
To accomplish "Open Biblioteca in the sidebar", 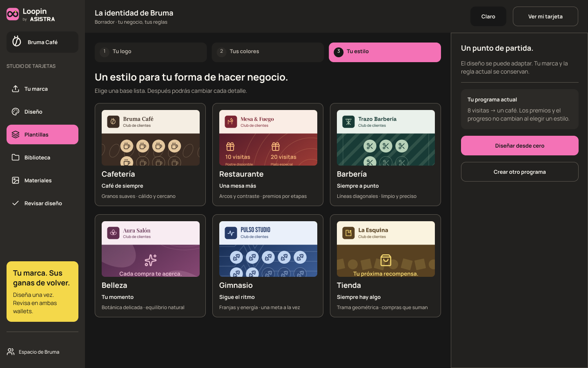I will tap(42, 157).
